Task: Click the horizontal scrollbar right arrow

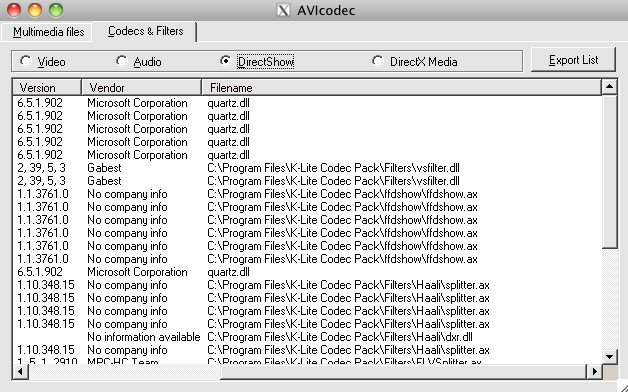Action: [594, 372]
